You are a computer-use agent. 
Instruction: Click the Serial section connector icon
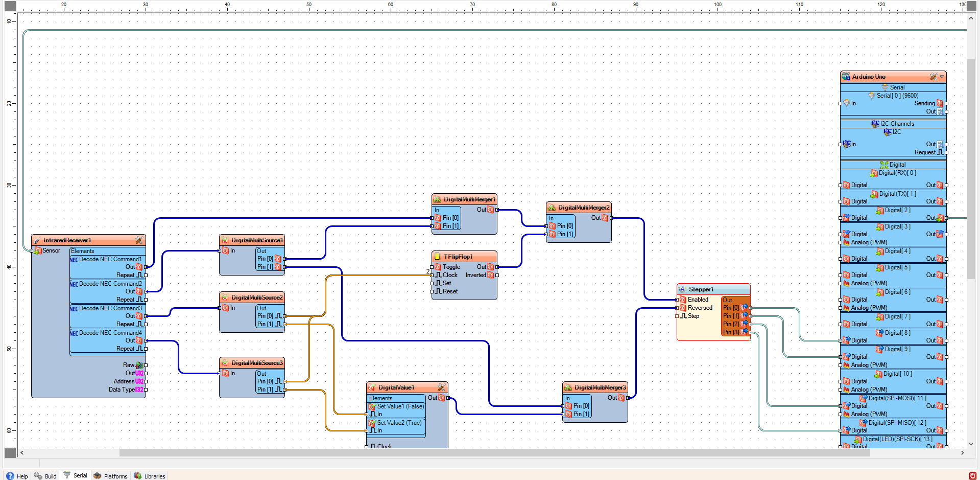click(885, 87)
